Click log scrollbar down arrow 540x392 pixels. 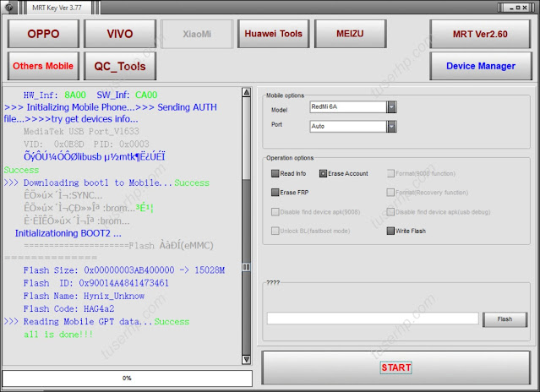(246, 360)
